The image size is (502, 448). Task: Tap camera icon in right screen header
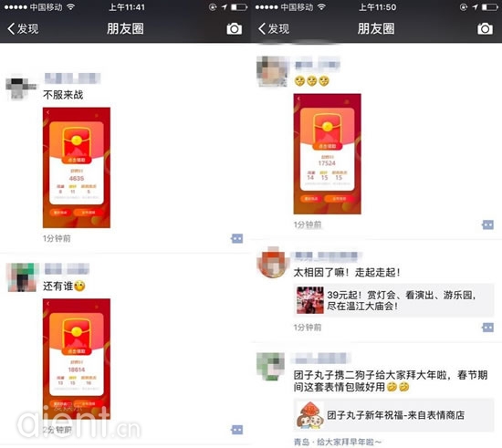pyautogui.click(x=485, y=29)
